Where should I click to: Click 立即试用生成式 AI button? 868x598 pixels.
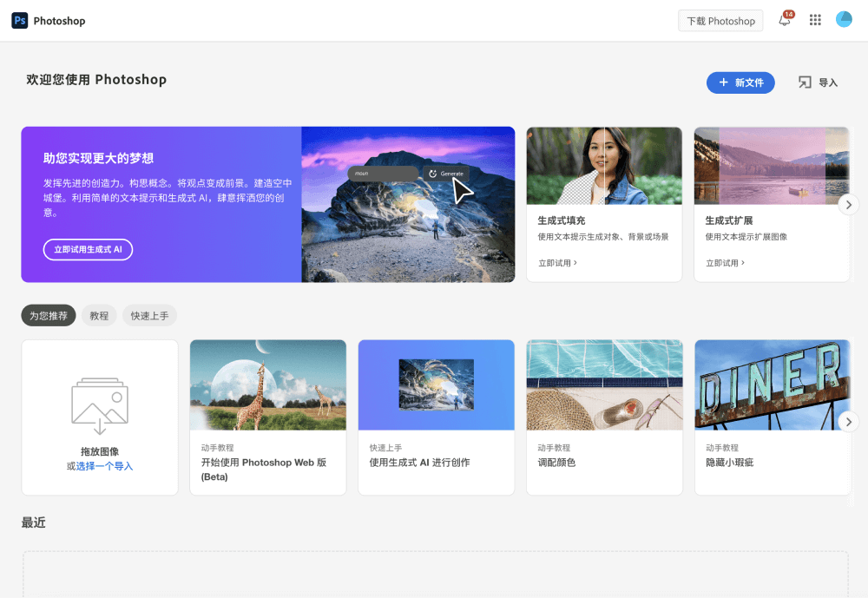click(88, 249)
